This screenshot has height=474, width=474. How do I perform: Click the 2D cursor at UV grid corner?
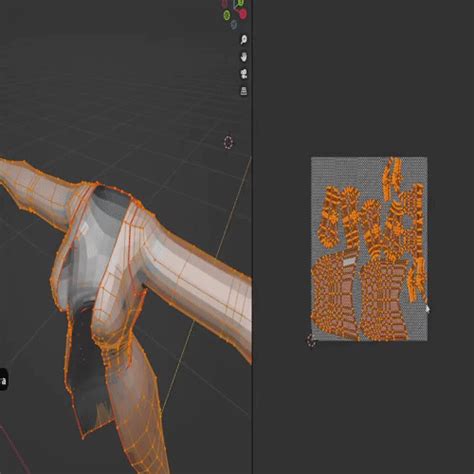click(x=311, y=340)
